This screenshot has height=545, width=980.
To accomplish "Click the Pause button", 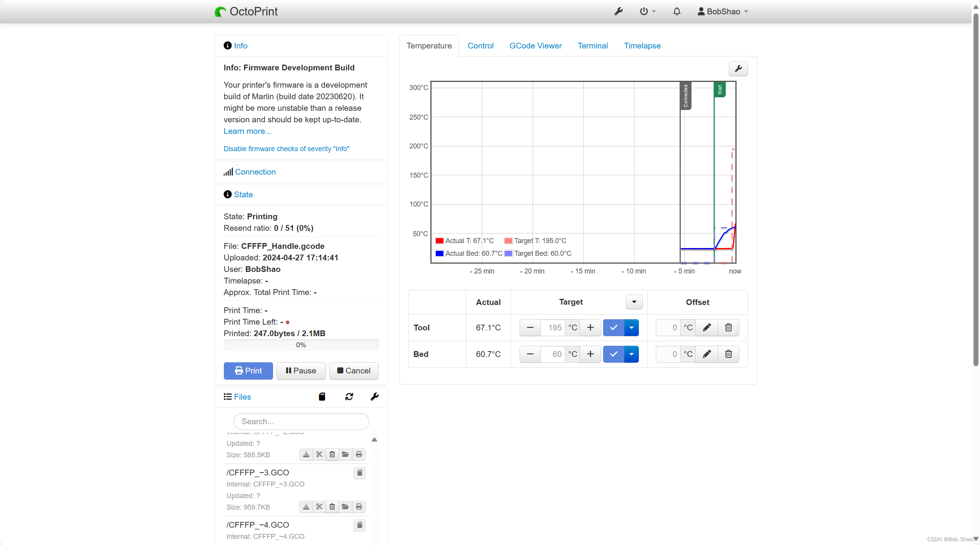I will click(x=301, y=371).
